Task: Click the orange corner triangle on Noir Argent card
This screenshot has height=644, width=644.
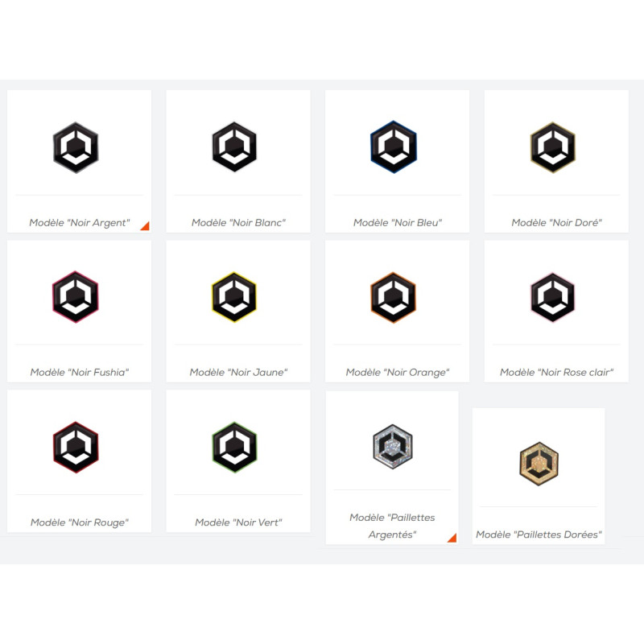Action: pos(145,226)
